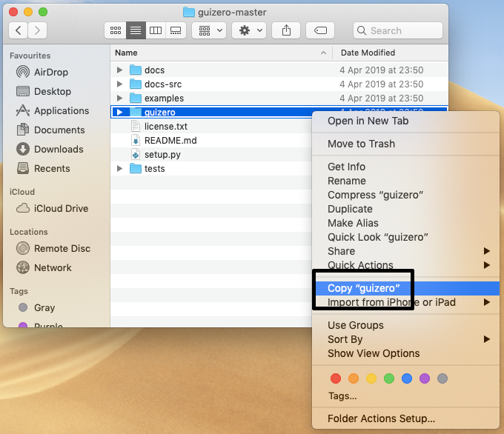Viewport: 504px width, 434px height.
Task: Select the license.txt file
Action: [211, 126]
